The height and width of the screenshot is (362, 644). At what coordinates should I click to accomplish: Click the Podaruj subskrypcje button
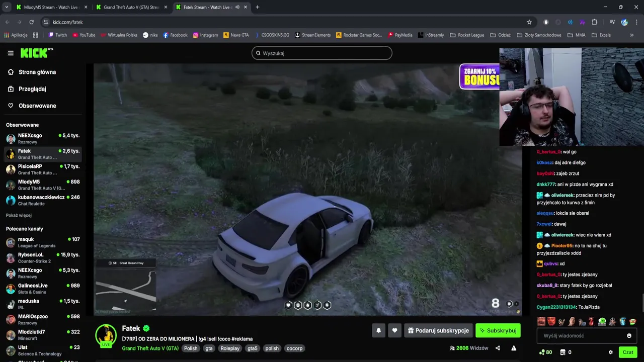(x=438, y=330)
